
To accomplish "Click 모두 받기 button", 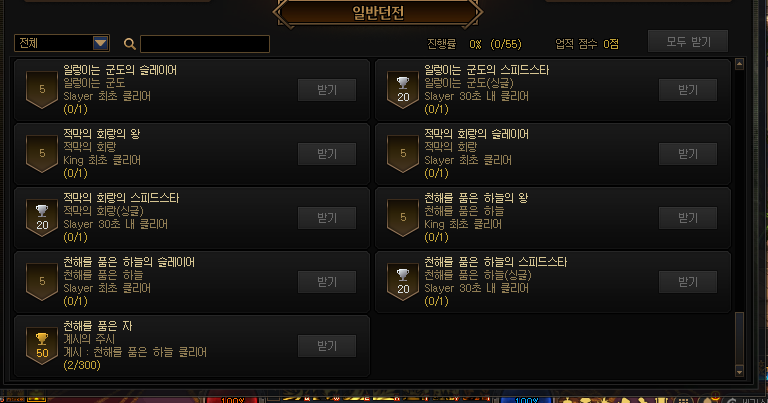I will [688, 42].
